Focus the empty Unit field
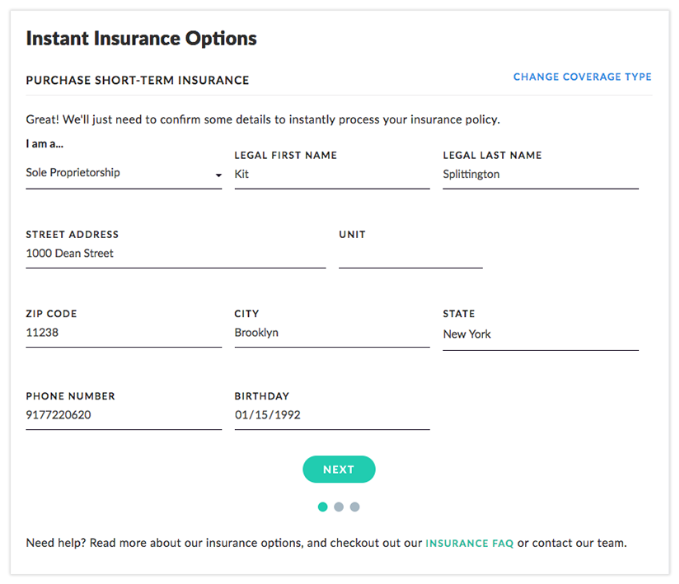Screen dimensions: 679x584 [410, 254]
